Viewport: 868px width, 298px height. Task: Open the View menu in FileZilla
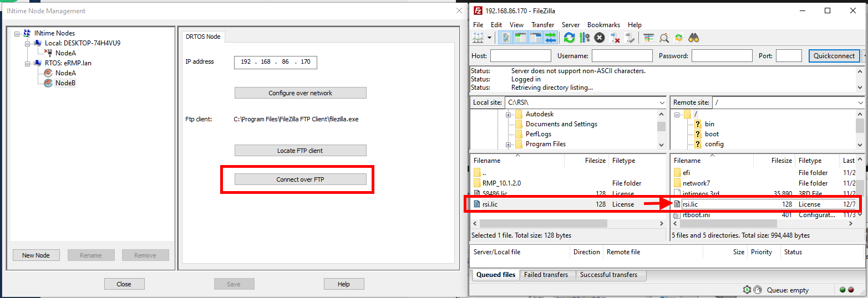point(516,25)
